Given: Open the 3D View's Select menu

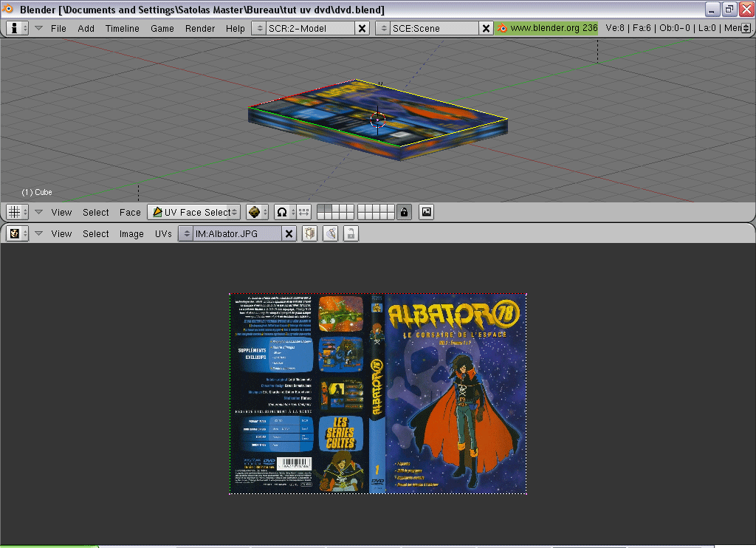Looking at the screenshot, I should 95,212.
